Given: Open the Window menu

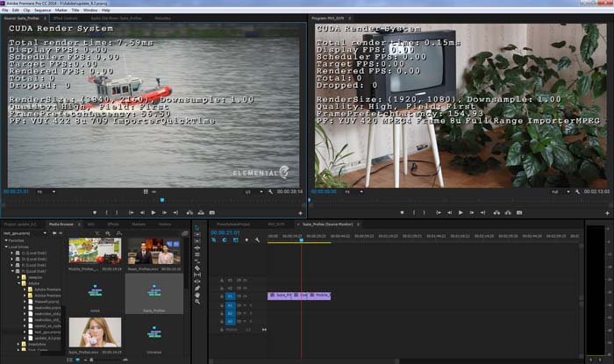Looking at the screenshot, I should (90, 11).
